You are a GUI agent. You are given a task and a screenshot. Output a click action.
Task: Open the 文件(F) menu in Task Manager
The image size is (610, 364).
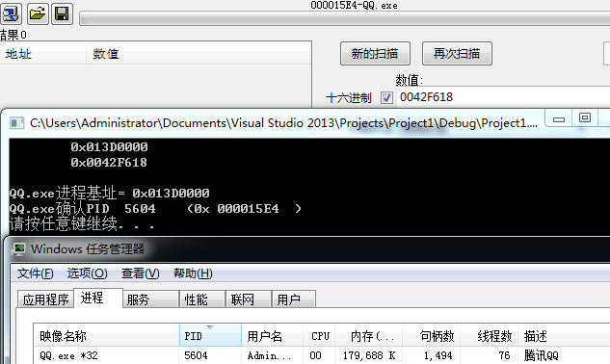(x=36, y=273)
